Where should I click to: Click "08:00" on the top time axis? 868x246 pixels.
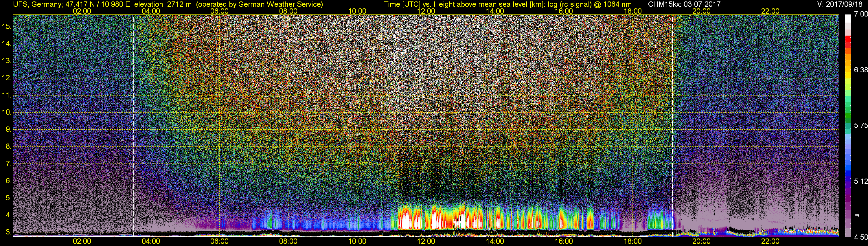point(288,11)
